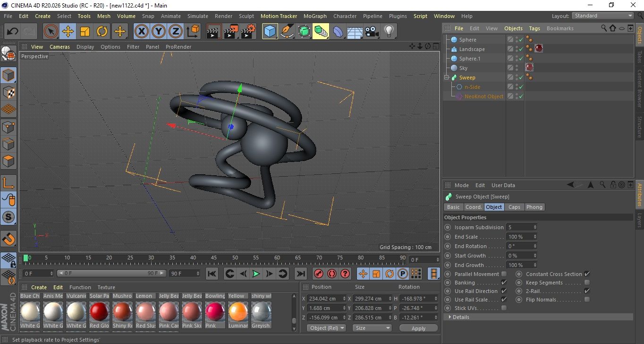This screenshot has height=344, width=644.
Task: Click the coordinate system icon
Action: point(193,32)
